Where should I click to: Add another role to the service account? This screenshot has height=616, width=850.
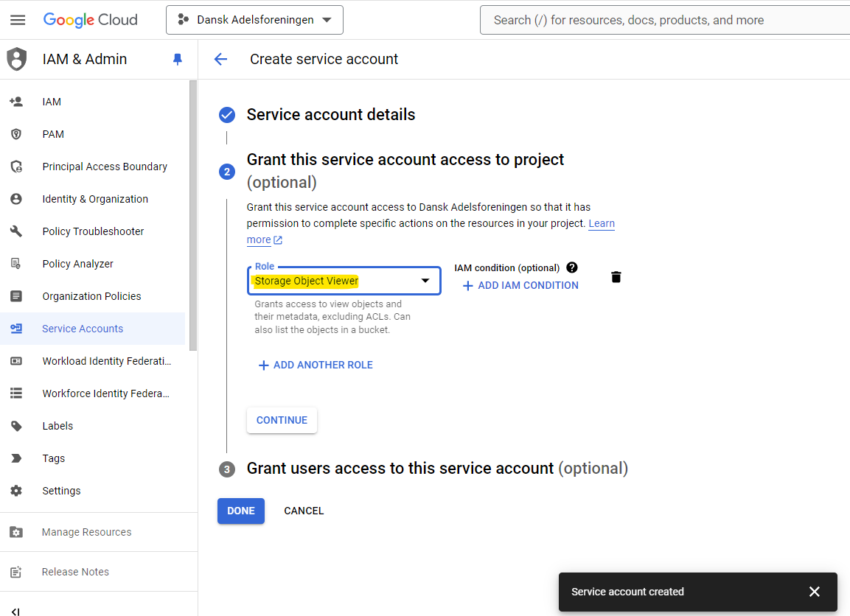[x=316, y=364]
